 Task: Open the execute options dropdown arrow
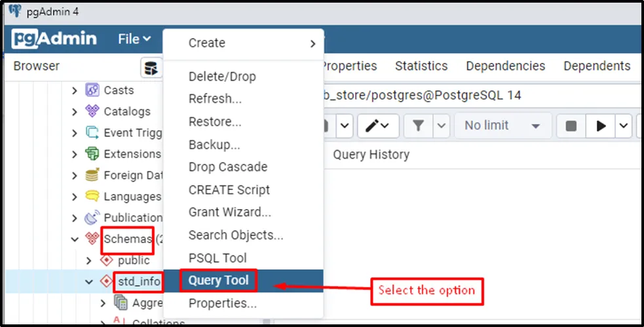coord(623,126)
